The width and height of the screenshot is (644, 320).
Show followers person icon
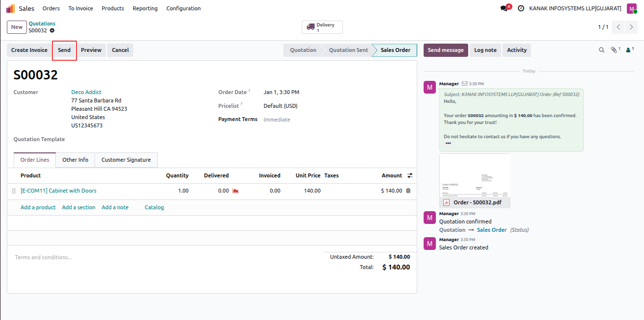pos(629,50)
